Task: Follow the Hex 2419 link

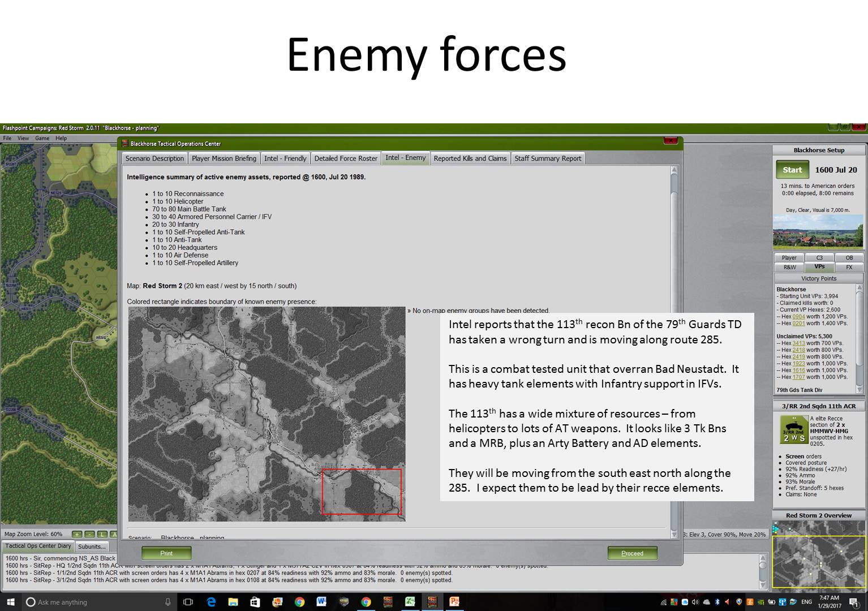Action: 798,357
